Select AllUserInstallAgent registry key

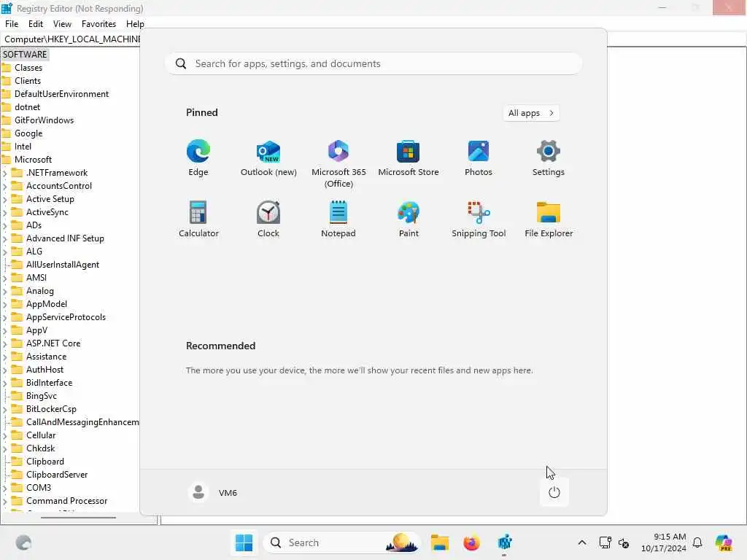coord(63,265)
